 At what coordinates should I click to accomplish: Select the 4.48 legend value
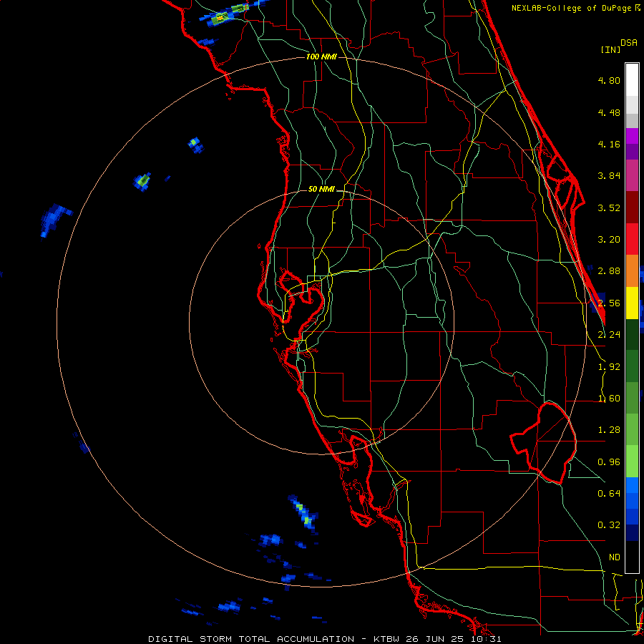(609, 112)
